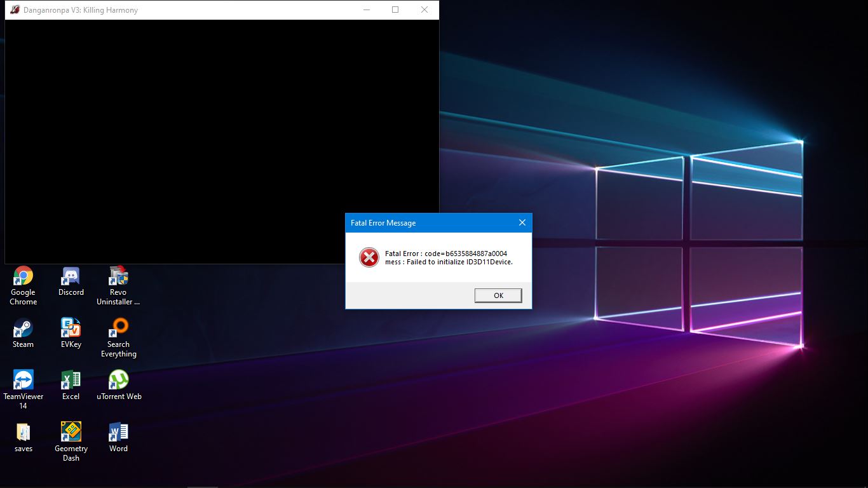
Task: Click the Revo Uninstaller desktop icon
Action: (118, 277)
